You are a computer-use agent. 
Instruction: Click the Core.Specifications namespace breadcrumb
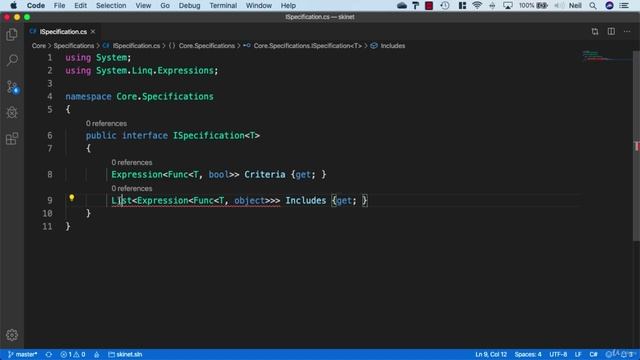coord(202,46)
